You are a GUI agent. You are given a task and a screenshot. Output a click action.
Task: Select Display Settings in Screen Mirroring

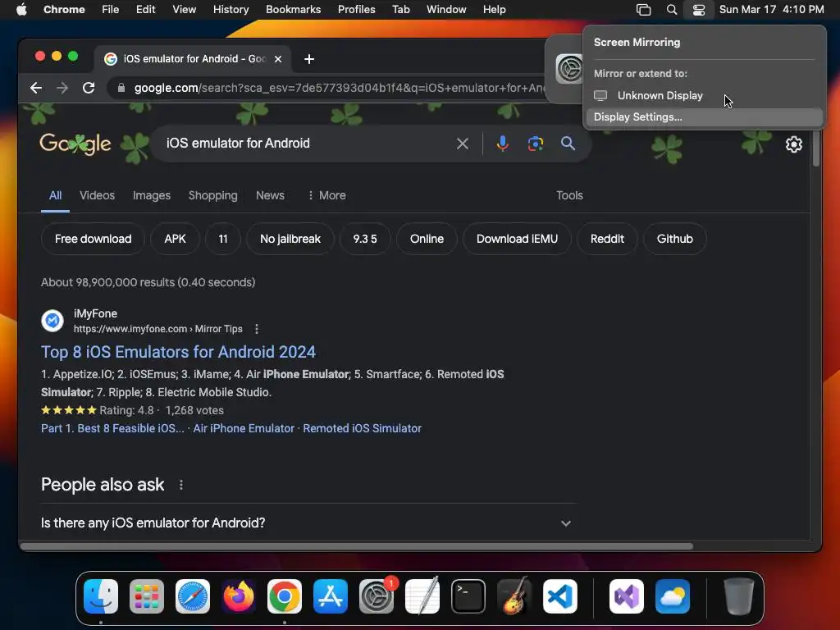point(705,117)
